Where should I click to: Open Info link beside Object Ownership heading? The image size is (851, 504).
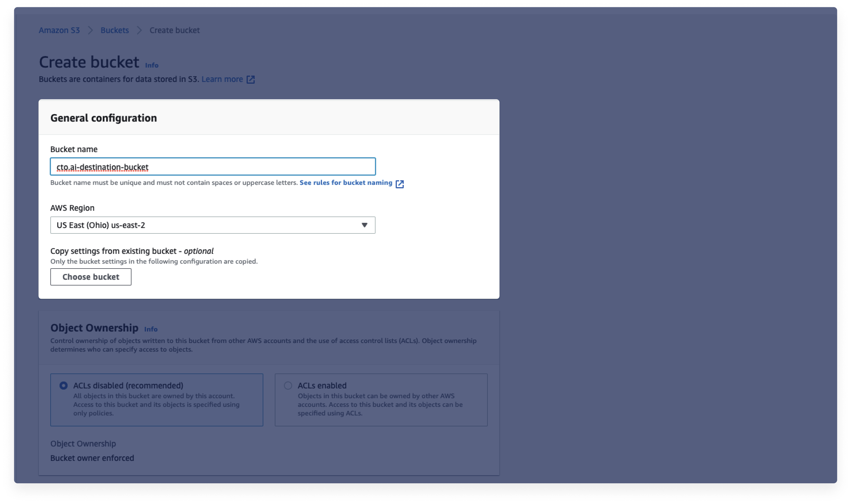pos(151,329)
